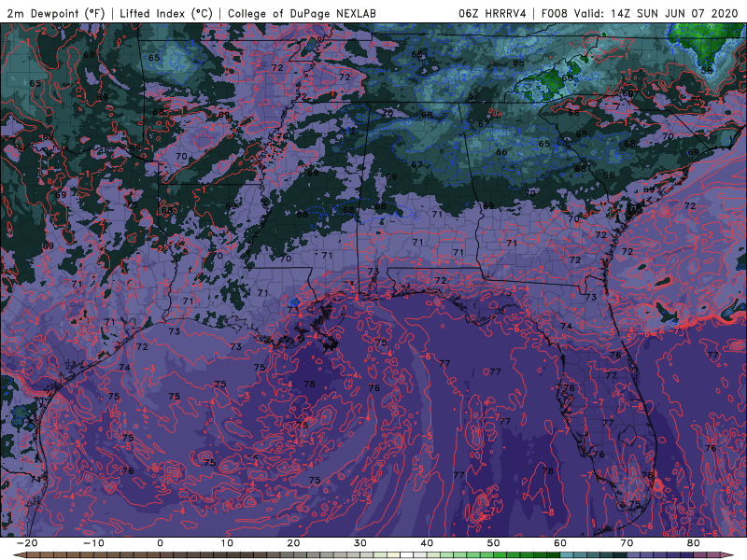The image size is (747, 560).
Task: Click the "F008 Valid: 14Z SUN JUN 07 2020" text
Action: click(640, 13)
